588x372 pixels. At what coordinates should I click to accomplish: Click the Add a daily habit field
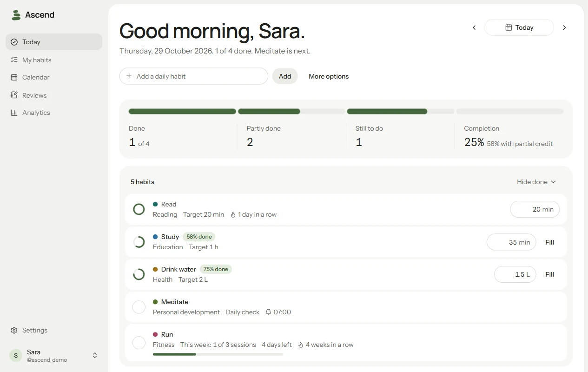194,76
